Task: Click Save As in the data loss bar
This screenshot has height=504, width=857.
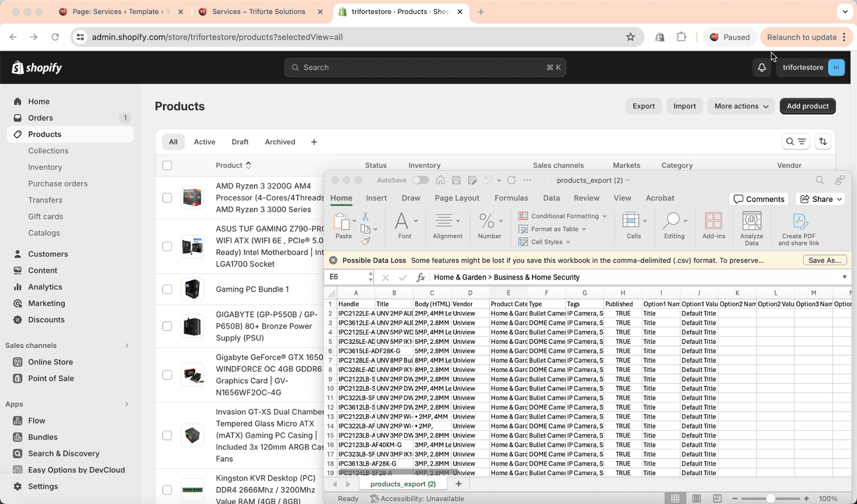Action: 825,260
